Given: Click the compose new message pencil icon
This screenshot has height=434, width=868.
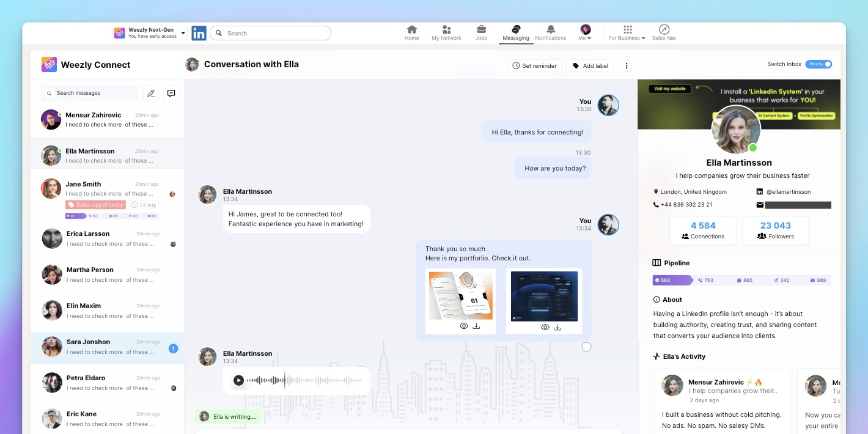Looking at the screenshot, I should click(151, 93).
